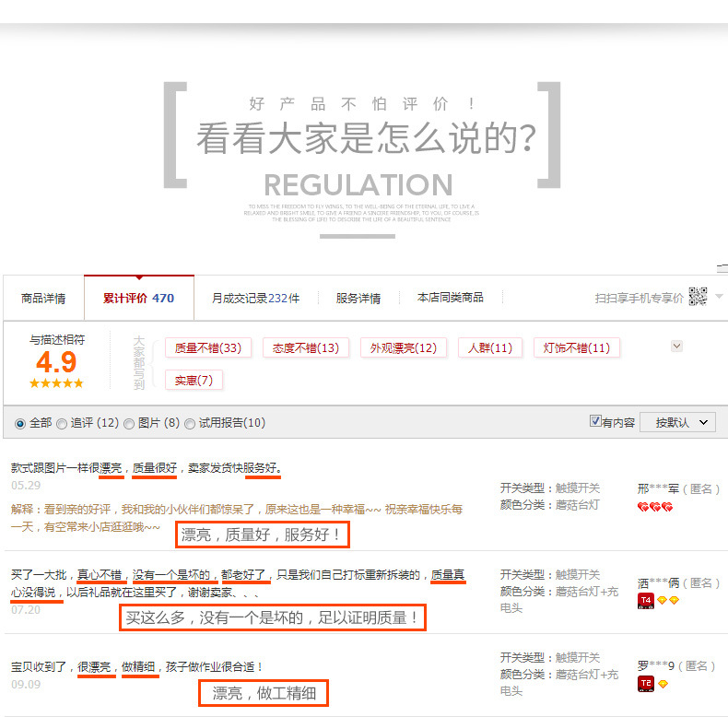
Task: Filter reviews by 外观漂亮(12) tag
Action: tap(403, 347)
